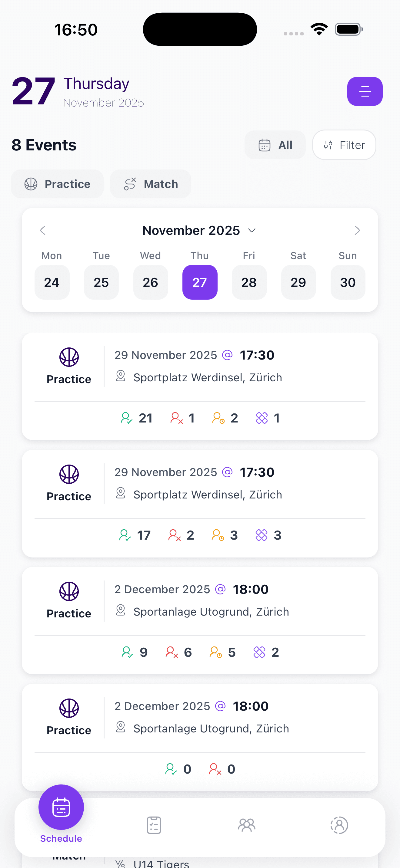Tap the checklist icon in bottom navigation

pos(154,825)
